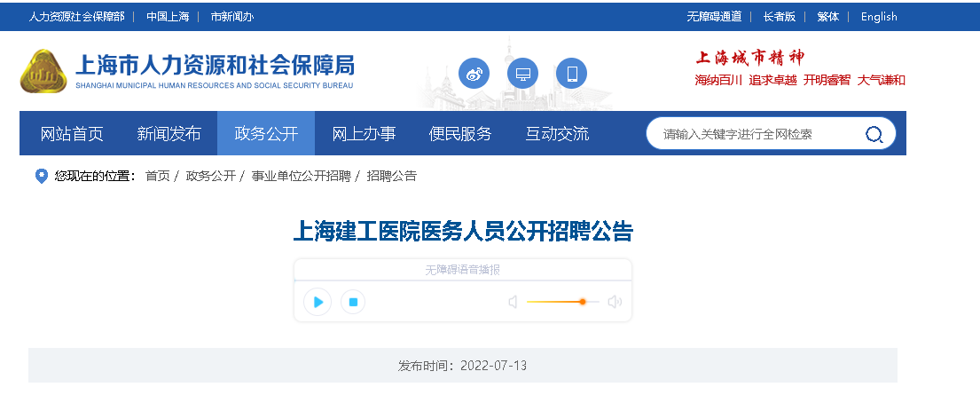Open the 人力资源社会保障部 top link

[x=76, y=17]
